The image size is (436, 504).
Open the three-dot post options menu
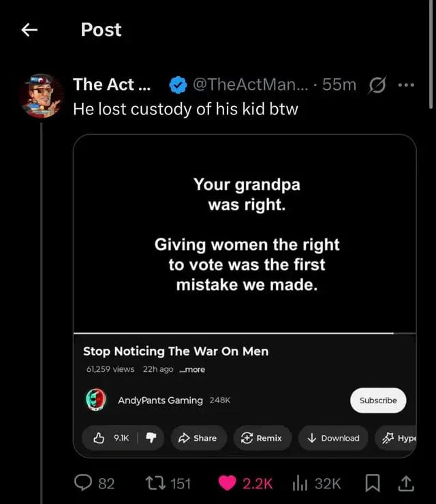pos(405,85)
